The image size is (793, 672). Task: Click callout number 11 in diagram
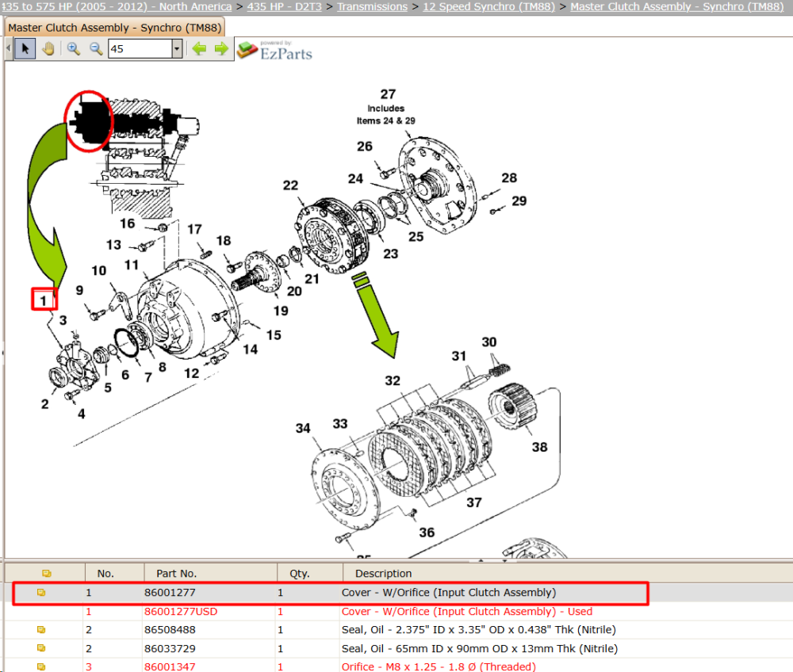pos(132,265)
